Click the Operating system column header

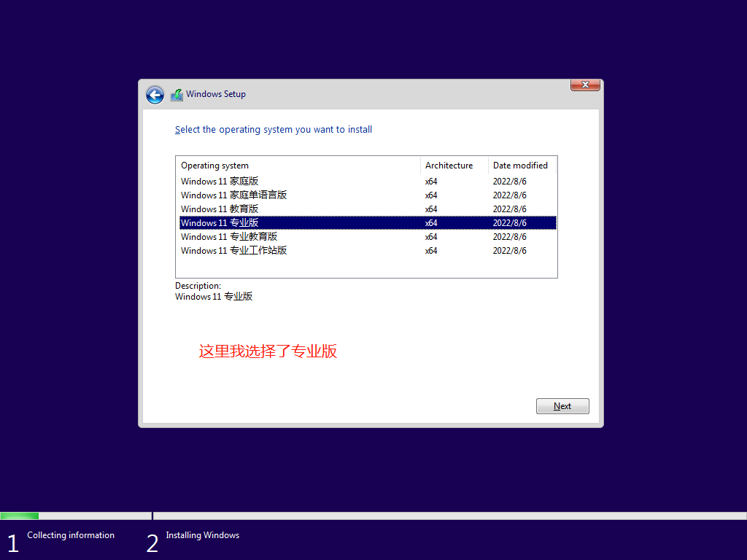coord(214,166)
